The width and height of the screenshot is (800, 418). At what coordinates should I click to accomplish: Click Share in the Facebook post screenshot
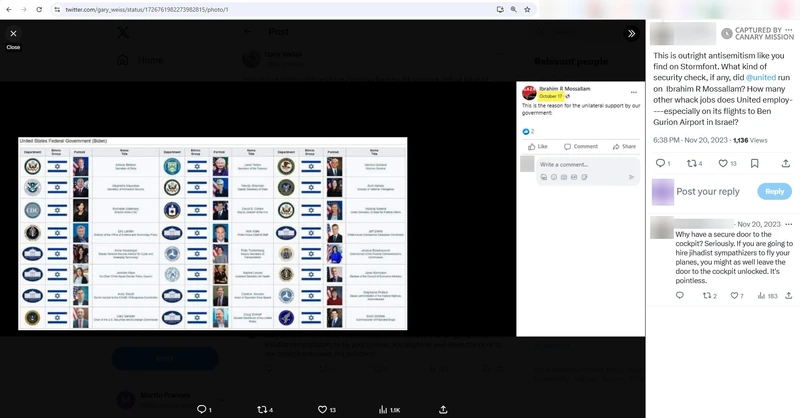click(x=624, y=146)
